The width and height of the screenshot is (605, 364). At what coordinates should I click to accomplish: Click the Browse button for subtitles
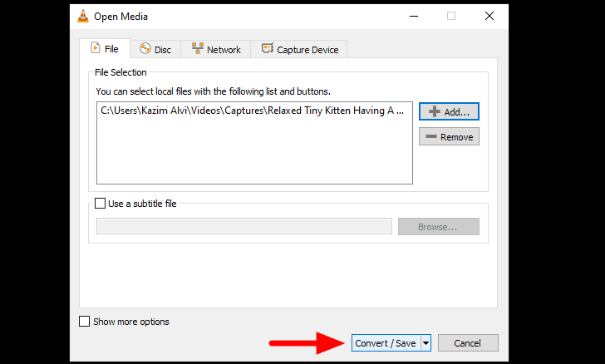point(438,227)
